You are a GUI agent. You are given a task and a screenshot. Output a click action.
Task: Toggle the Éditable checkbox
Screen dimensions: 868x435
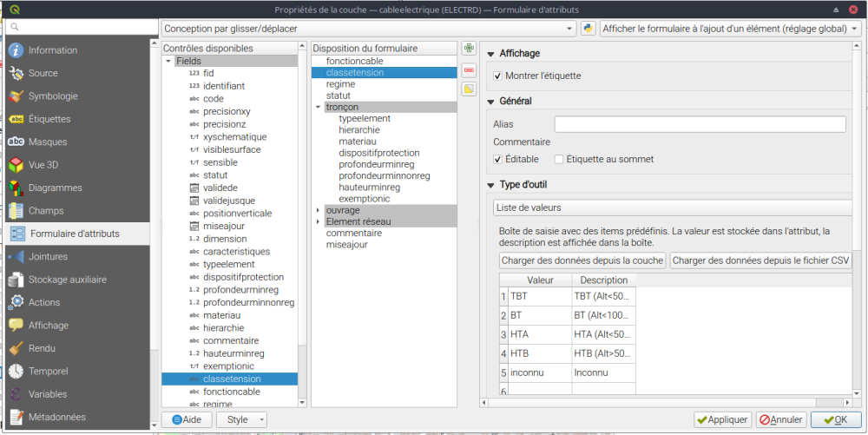point(498,160)
